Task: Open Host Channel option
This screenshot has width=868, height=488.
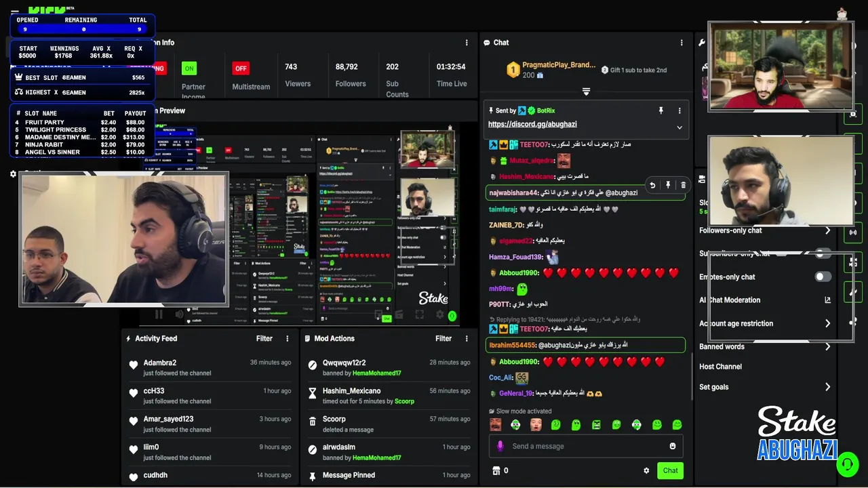Action: coord(720,367)
